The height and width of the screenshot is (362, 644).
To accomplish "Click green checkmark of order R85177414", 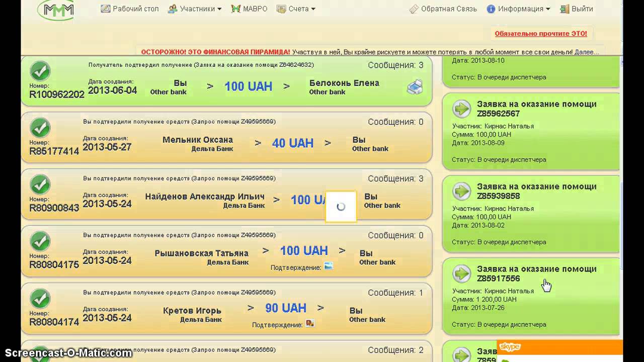I will point(40,128).
